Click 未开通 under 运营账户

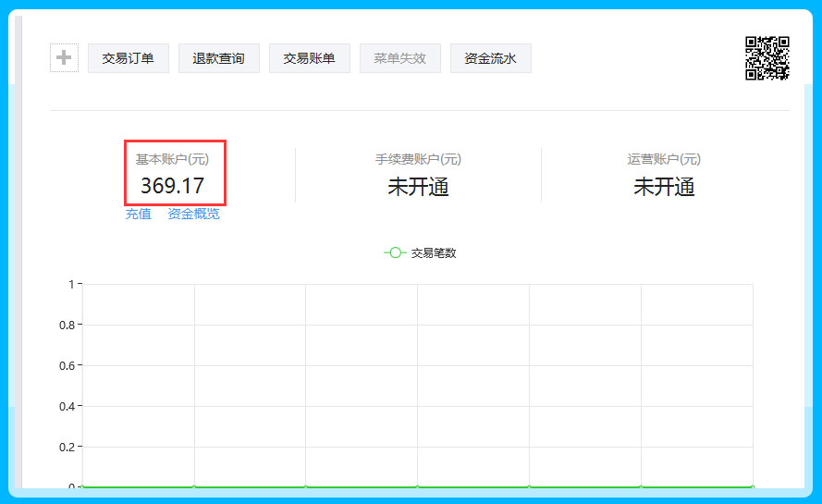point(664,187)
